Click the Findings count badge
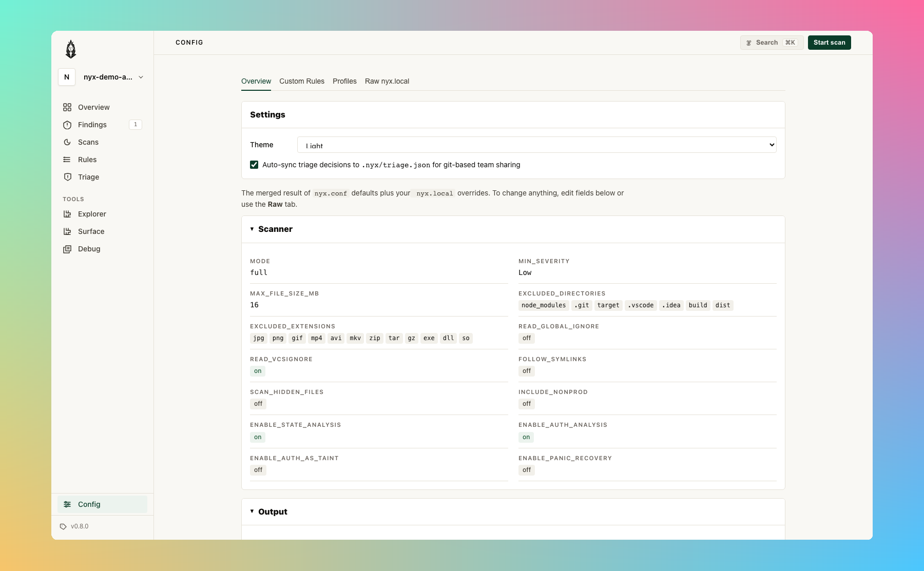924x571 pixels. [136, 125]
